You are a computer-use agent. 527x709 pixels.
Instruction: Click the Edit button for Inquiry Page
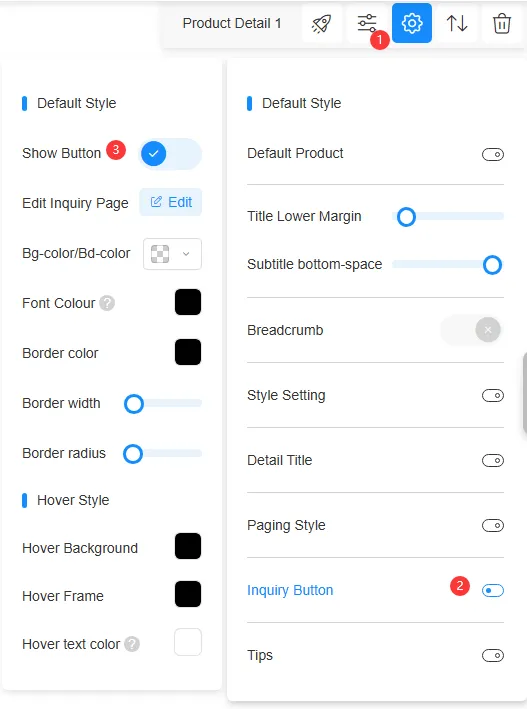click(171, 202)
